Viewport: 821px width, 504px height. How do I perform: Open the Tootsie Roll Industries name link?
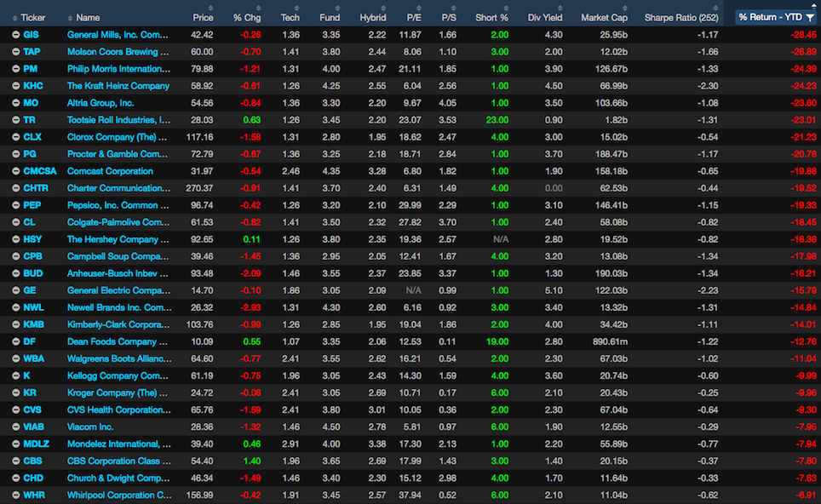tap(118, 120)
